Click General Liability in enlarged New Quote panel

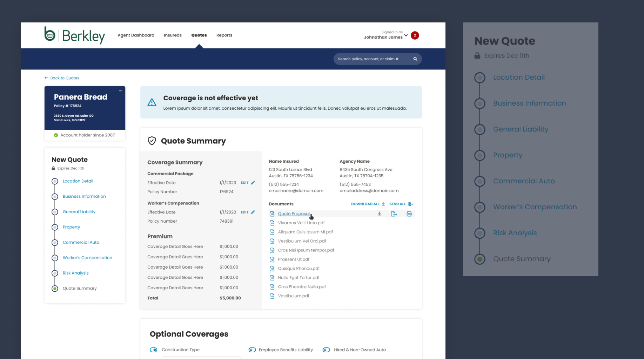coord(521,129)
